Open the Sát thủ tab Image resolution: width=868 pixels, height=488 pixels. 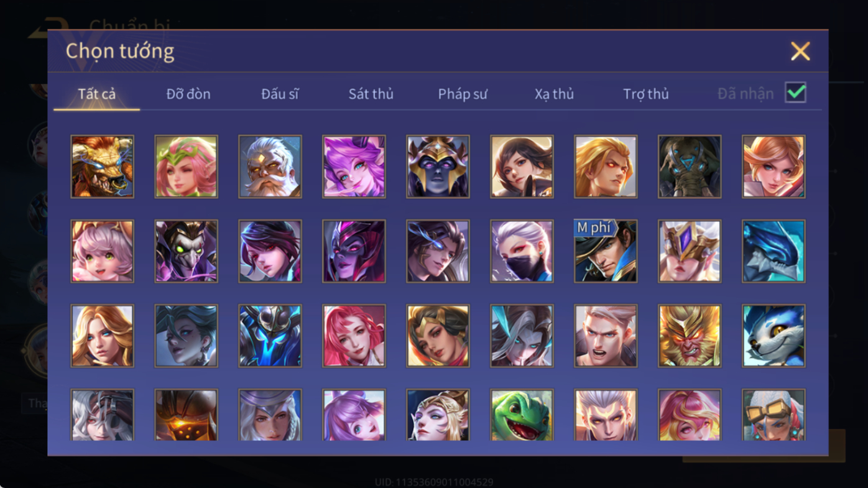coord(371,94)
